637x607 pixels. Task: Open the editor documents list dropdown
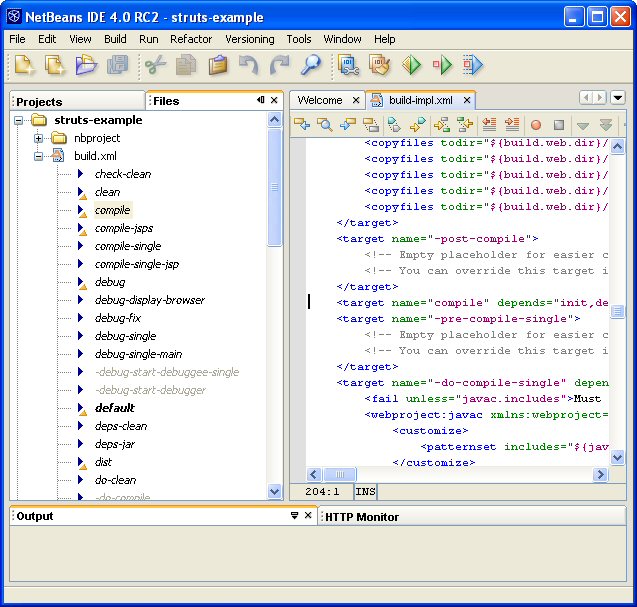click(618, 98)
